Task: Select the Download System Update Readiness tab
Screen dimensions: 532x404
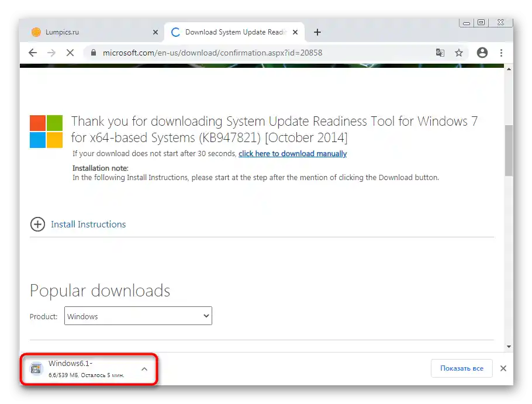Action: pos(234,32)
